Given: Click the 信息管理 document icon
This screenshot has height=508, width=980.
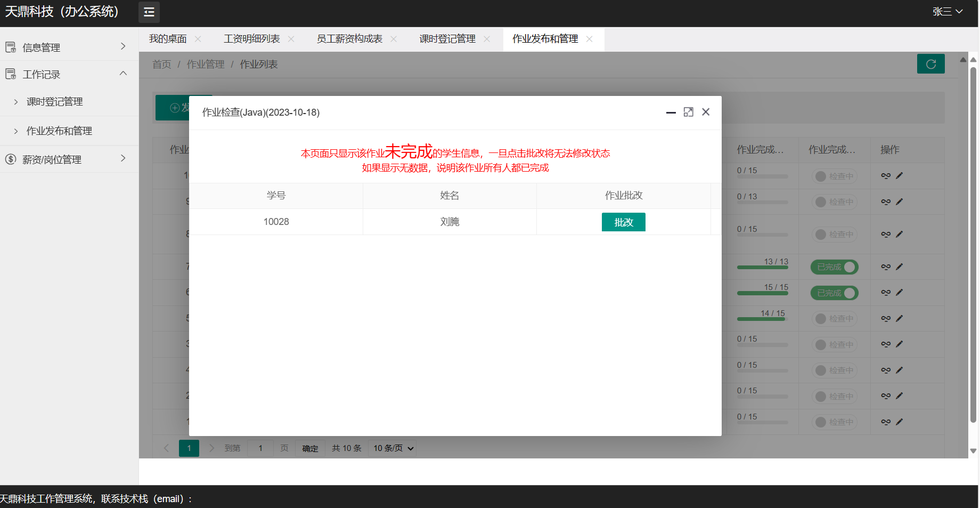Looking at the screenshot, I should 11,47.
